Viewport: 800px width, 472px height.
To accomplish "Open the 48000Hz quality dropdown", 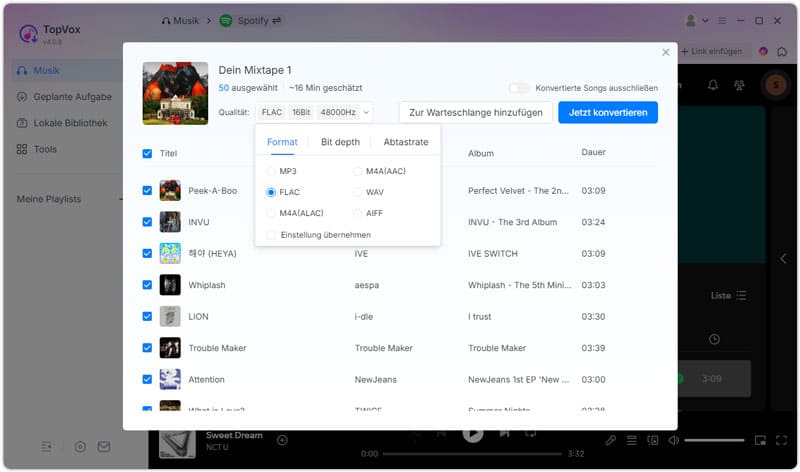I will coord(344,113).
